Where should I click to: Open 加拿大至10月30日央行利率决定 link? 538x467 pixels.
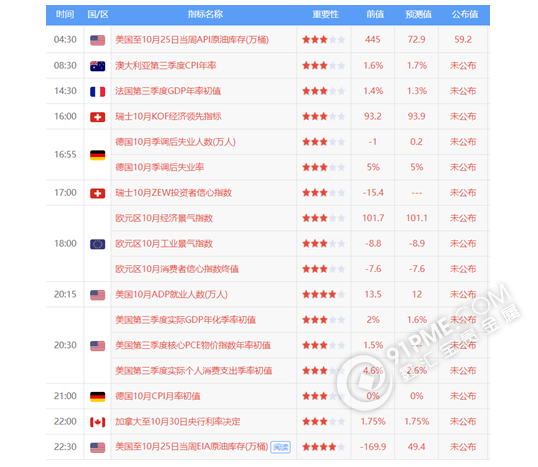coord(178,421)
